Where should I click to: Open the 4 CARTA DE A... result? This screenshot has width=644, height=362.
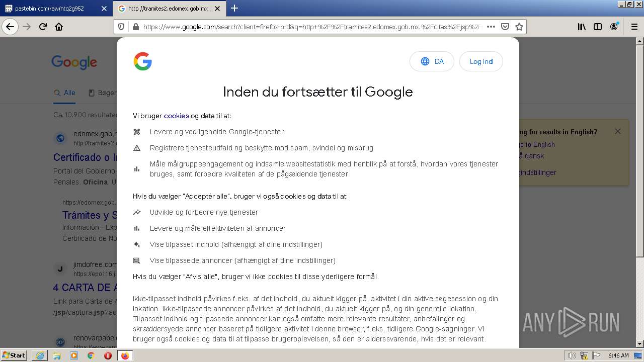coord(85,288)
